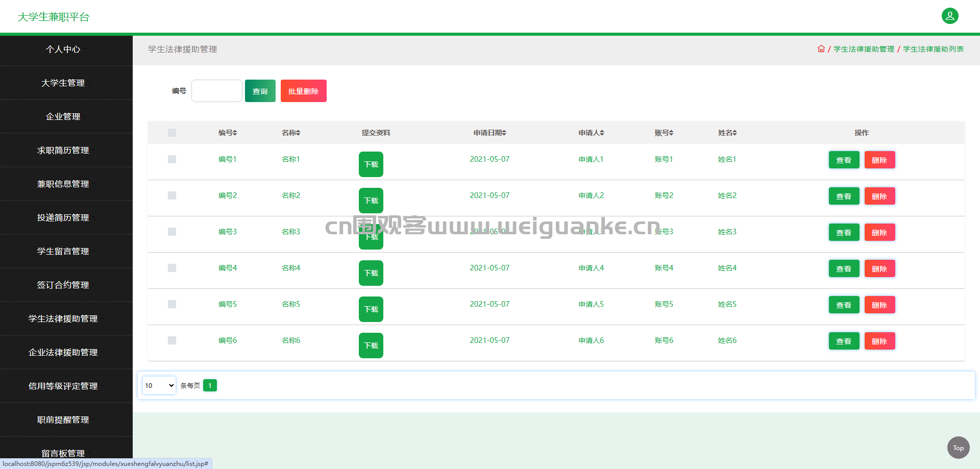Screen dimensions: 980x469
Task: Sort the table by 名称 column
Action: pyautogui.click(x=291, y=133)
